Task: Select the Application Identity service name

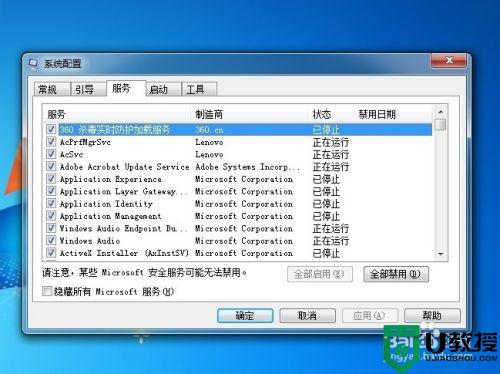Action: tap(106, 204)
